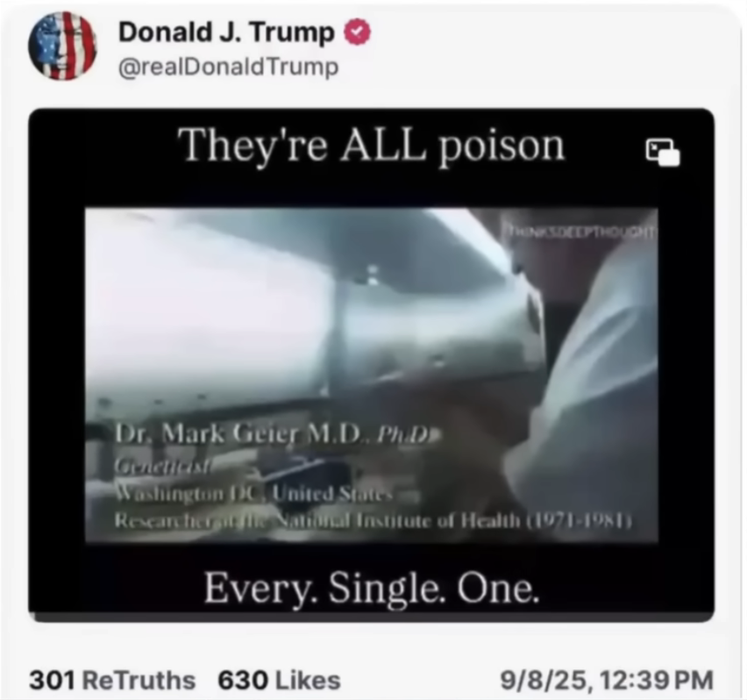View the 630 Likes list
Screen dimensions: 747x700
[279, 680]
